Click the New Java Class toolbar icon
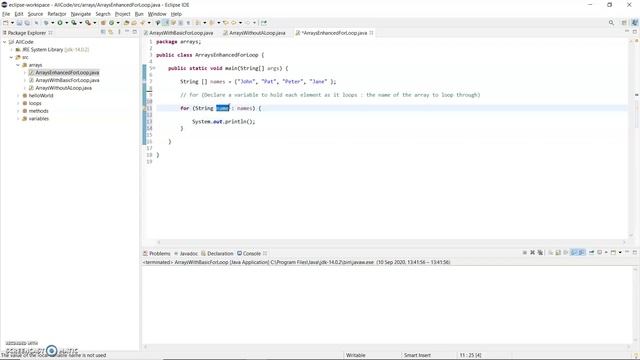Viewport: 640px width, 360px height. pos(111,23)
